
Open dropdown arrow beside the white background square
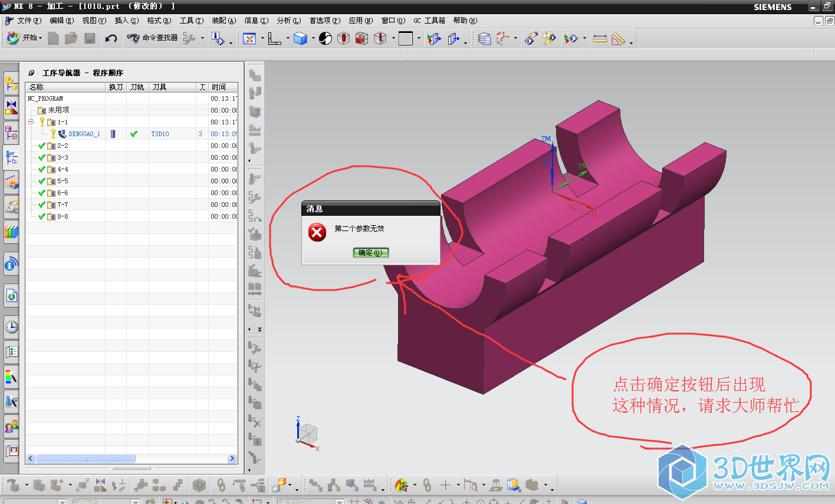(419, 38)
